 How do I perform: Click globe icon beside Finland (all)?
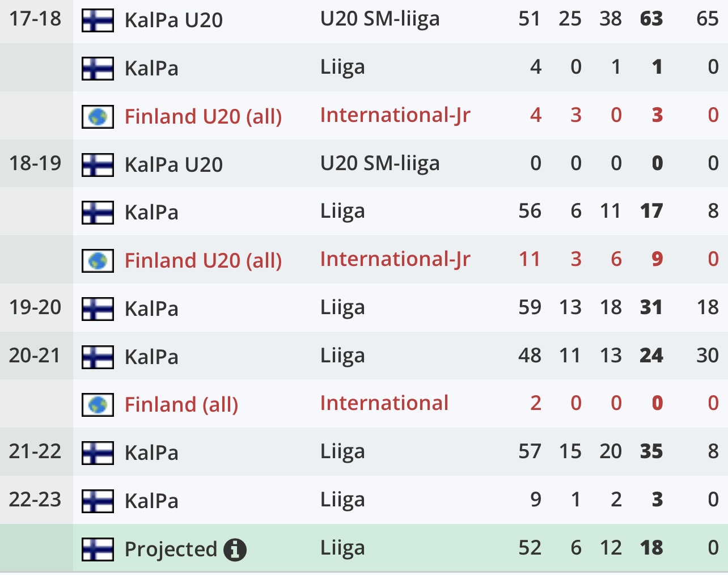point(98,405)
